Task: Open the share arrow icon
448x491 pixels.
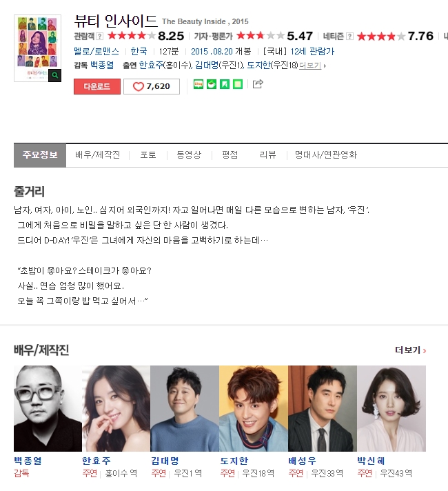Action: pos(258,84)
